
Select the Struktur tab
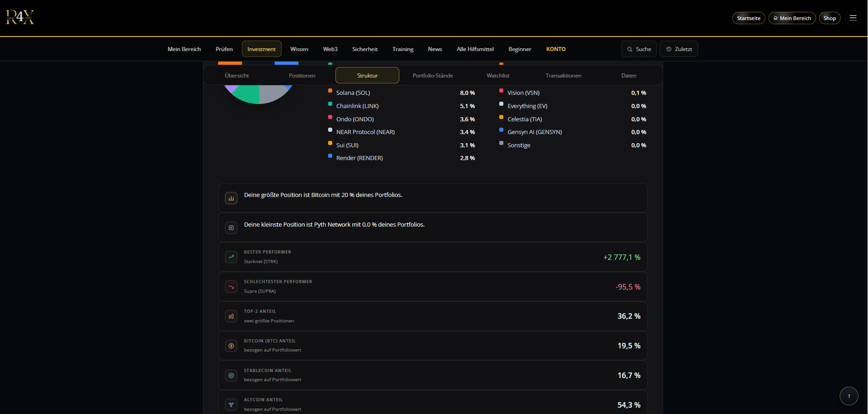point(367,75)
